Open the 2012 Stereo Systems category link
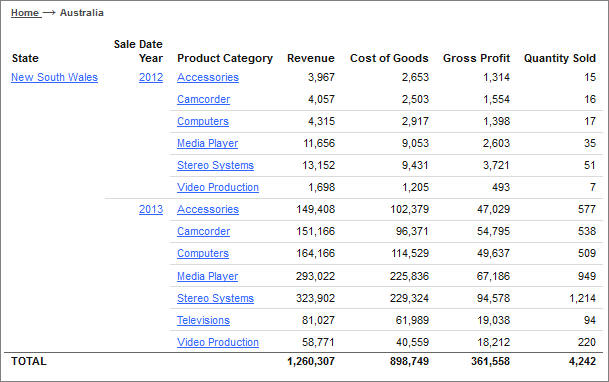The width and height of the screenshot is (609, 382). point(216,165)
